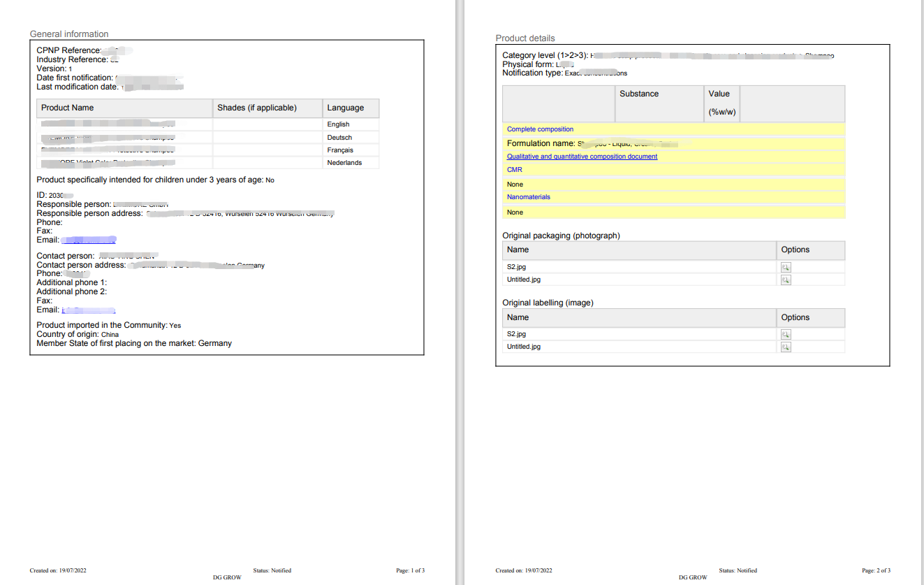The height and width of the screenshot is (585, 924).
Task: Select the CMR row label
Action: pyautogui.click(x=514, y=170)
